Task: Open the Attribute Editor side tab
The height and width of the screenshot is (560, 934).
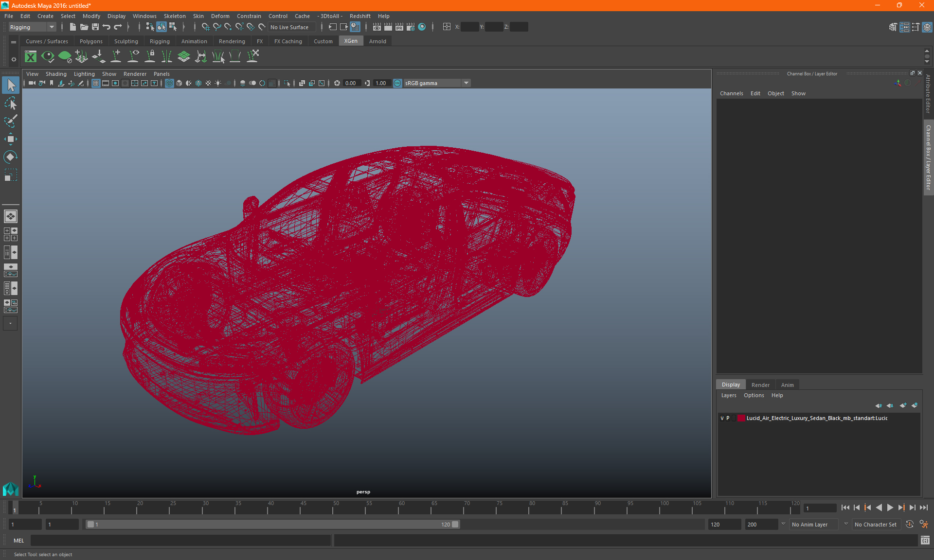Action: [x=928, y=94]
